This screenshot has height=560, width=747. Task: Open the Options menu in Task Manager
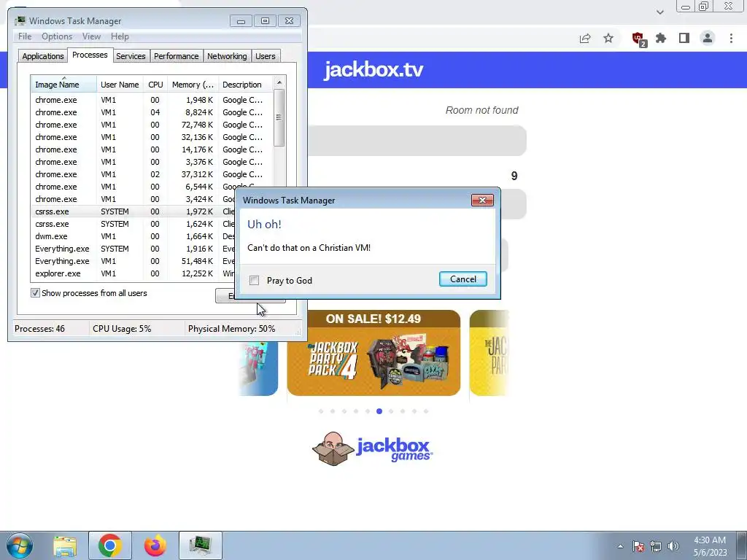coord(57,36)
